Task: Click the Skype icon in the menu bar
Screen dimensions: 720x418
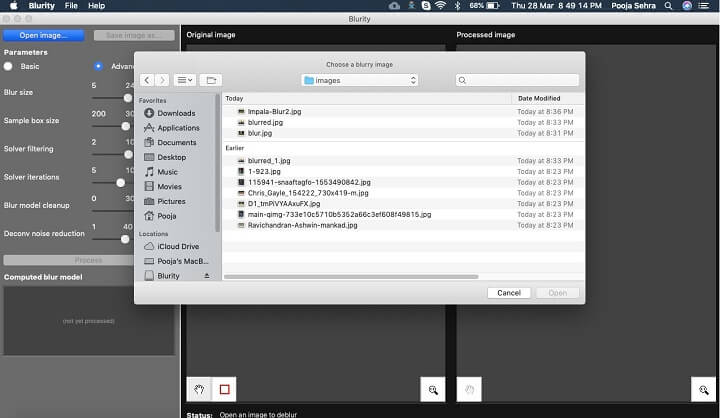Action: [426, 6]
